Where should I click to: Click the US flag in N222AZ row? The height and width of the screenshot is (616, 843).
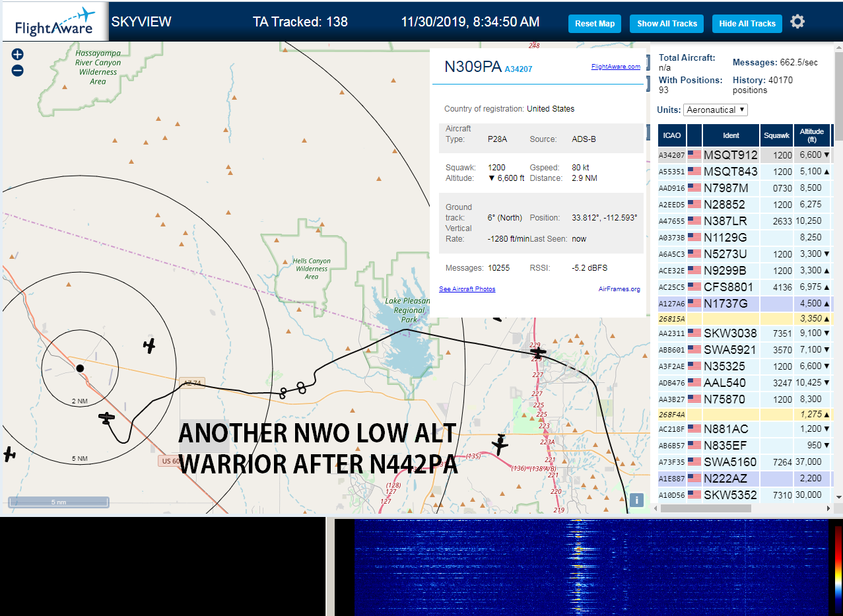(694, 478)
